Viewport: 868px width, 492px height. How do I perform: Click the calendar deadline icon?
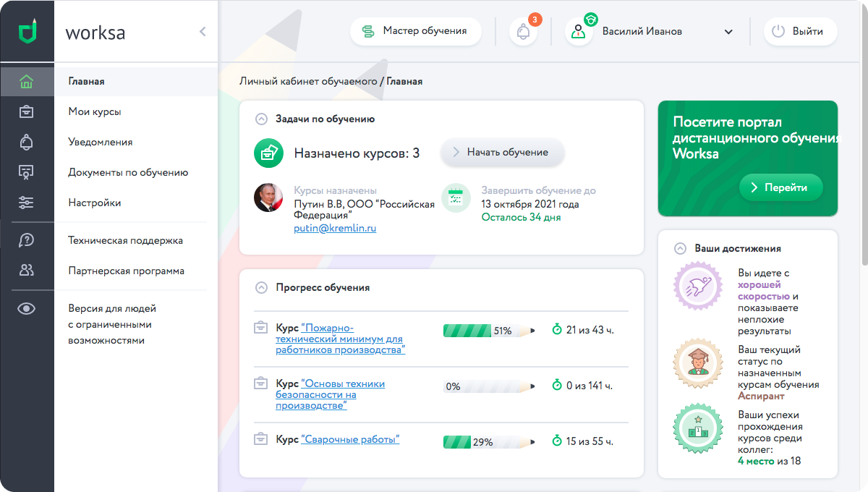coord(456,198)
